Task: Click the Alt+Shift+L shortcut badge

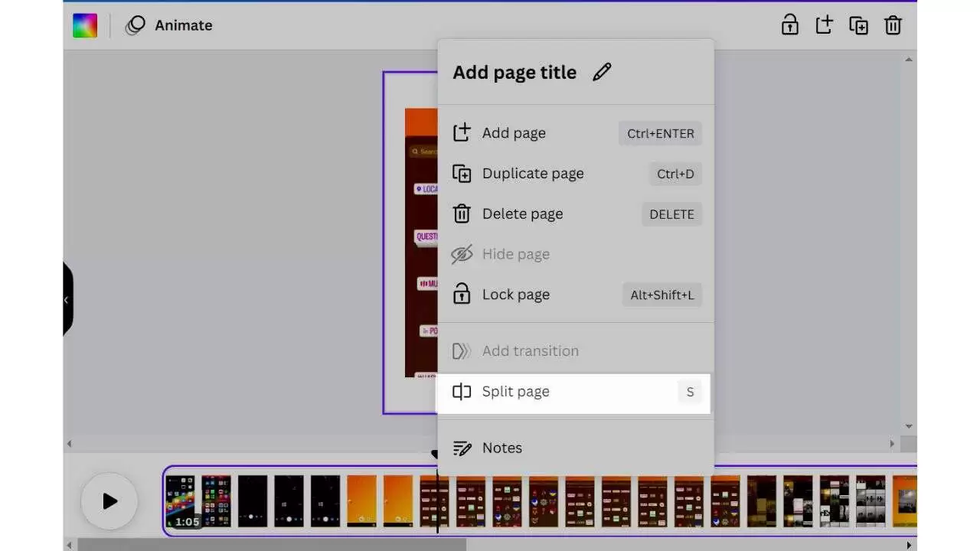Action: pos(662,295)
